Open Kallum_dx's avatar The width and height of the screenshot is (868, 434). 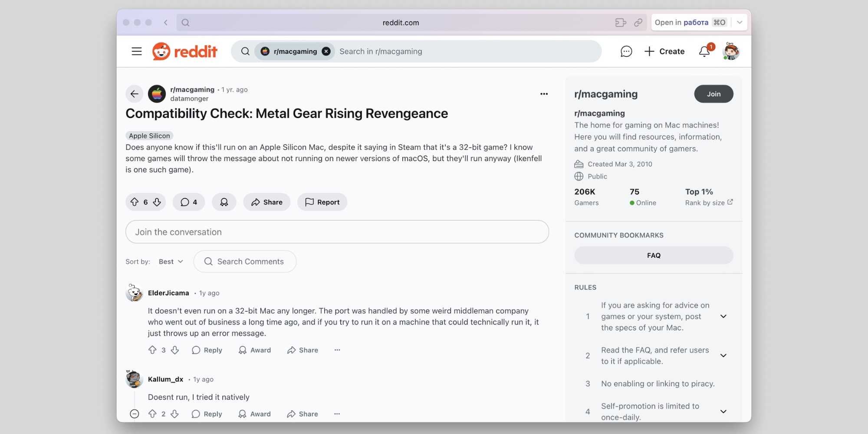click(x=135, y=379)
